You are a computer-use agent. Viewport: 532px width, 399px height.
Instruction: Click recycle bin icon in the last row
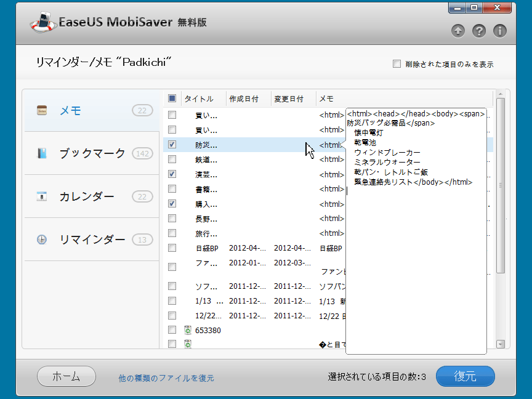(188, 344)
